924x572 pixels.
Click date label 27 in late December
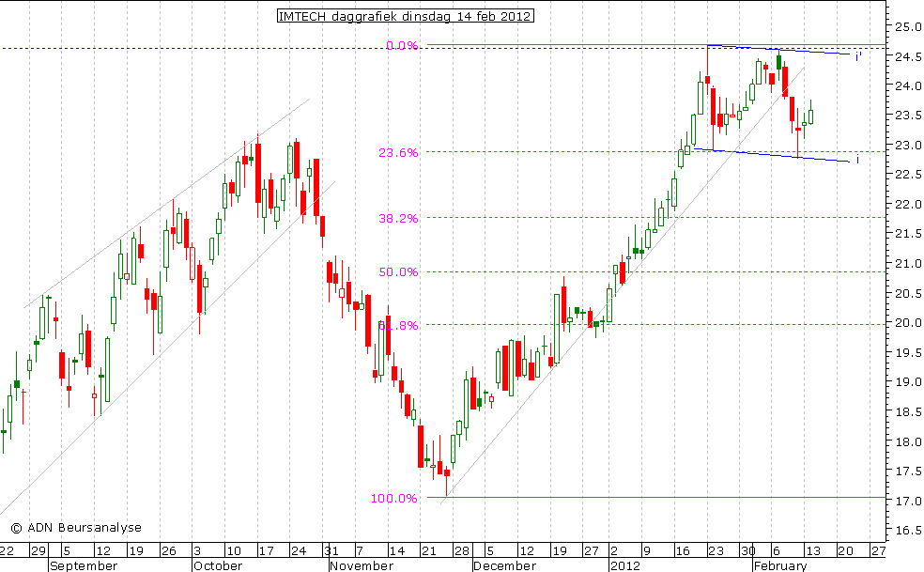pos(591,551)
